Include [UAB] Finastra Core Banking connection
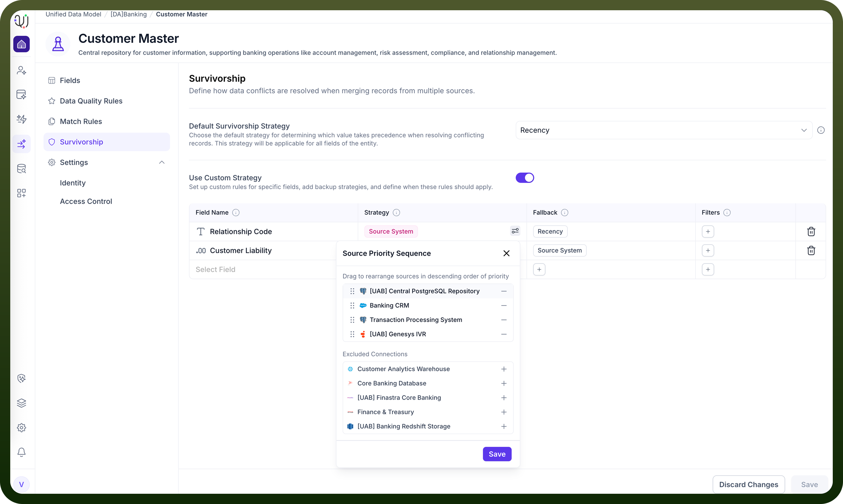The height and width of the screenshot is (504, 843). coord(504,398)
